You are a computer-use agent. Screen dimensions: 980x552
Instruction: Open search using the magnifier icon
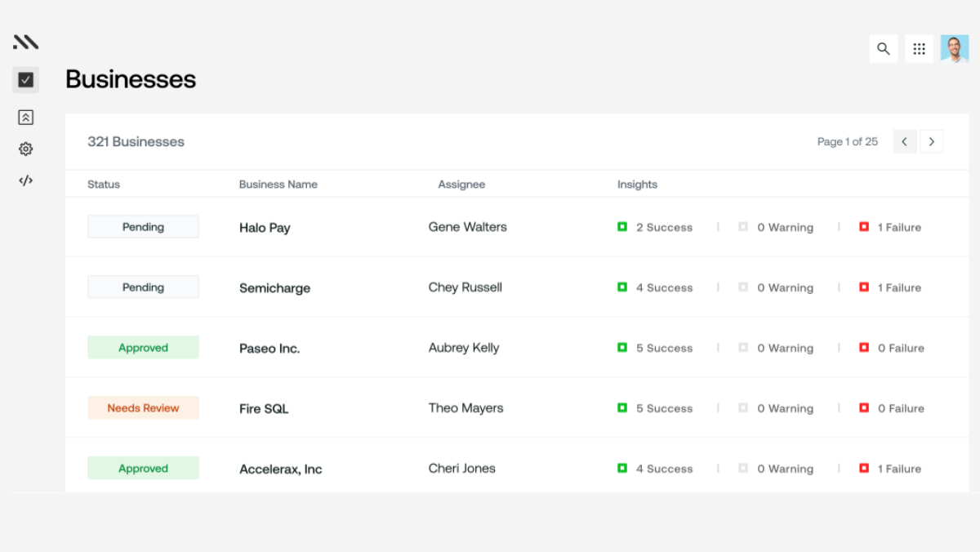pos(883,49)
